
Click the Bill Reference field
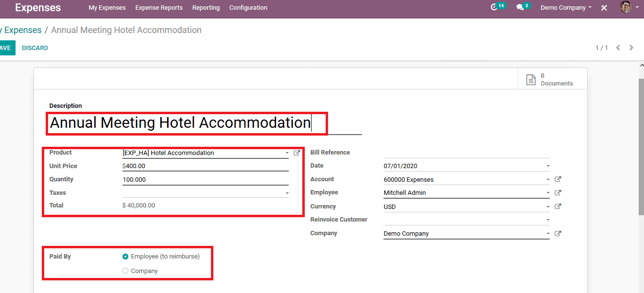466,153
